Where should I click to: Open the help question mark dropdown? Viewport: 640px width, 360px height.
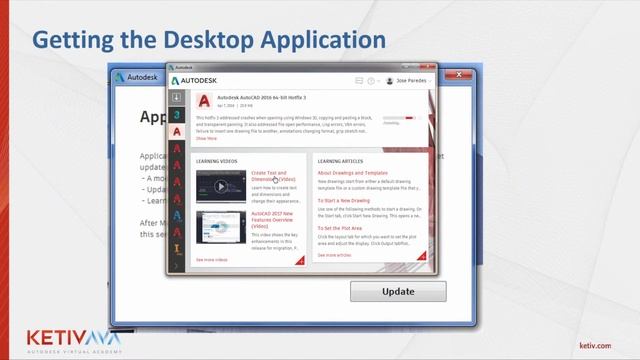point(373,81)
